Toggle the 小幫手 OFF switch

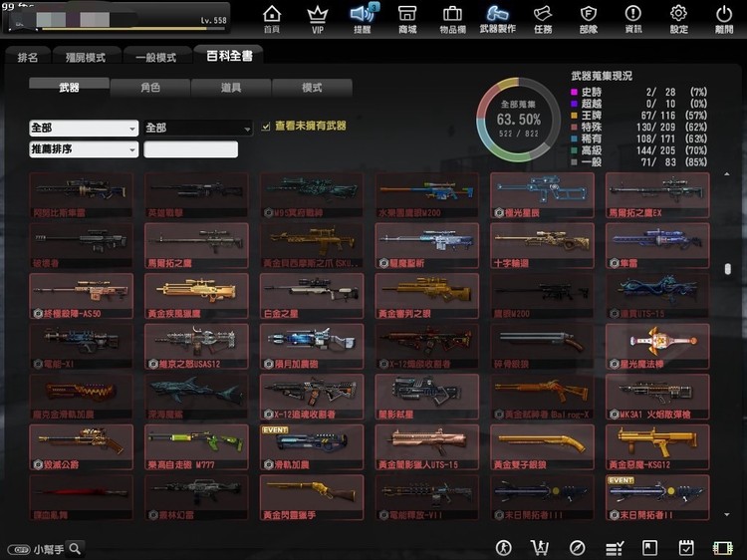[19, 549]
